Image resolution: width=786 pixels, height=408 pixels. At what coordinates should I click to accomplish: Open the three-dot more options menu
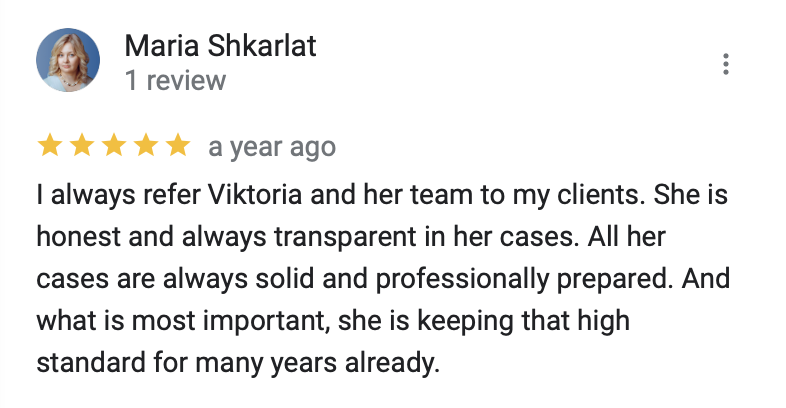click(x=726, y=63)
